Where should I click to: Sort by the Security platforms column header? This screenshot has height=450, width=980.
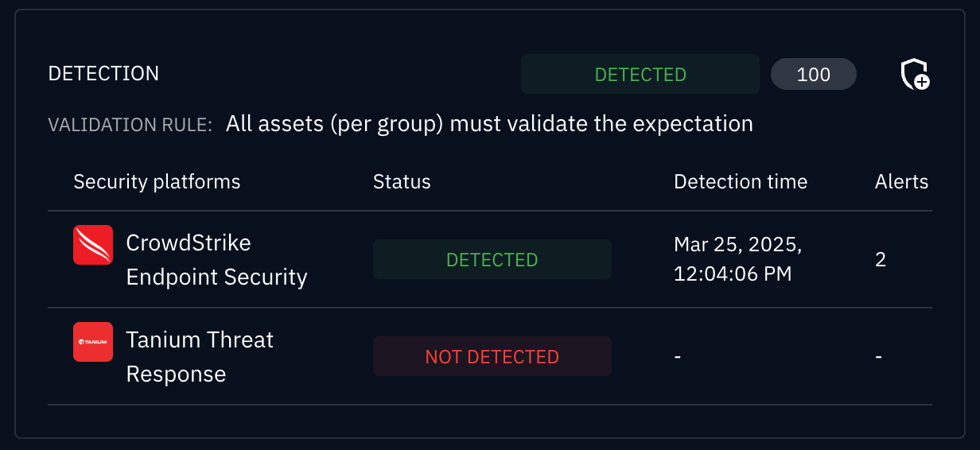(157, 181)
